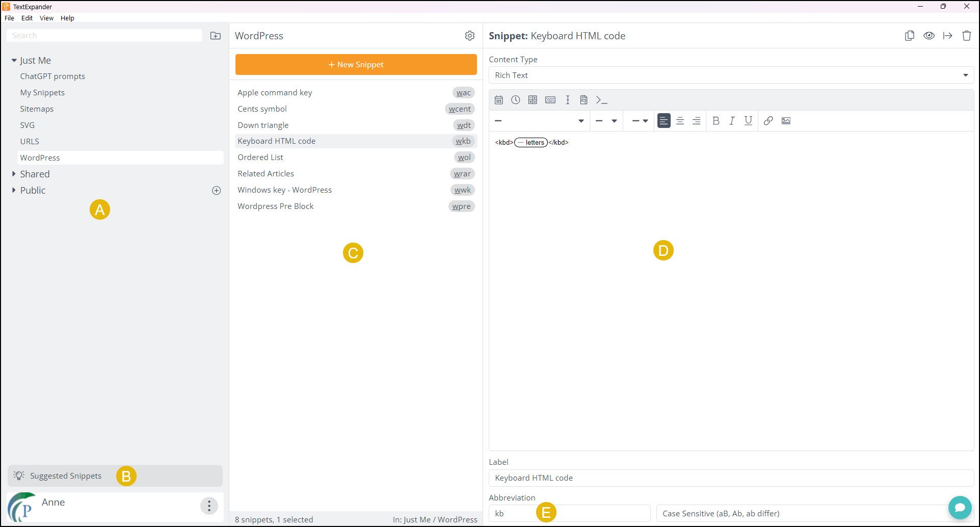Insert date macro via calendar icon

[499, 100]
